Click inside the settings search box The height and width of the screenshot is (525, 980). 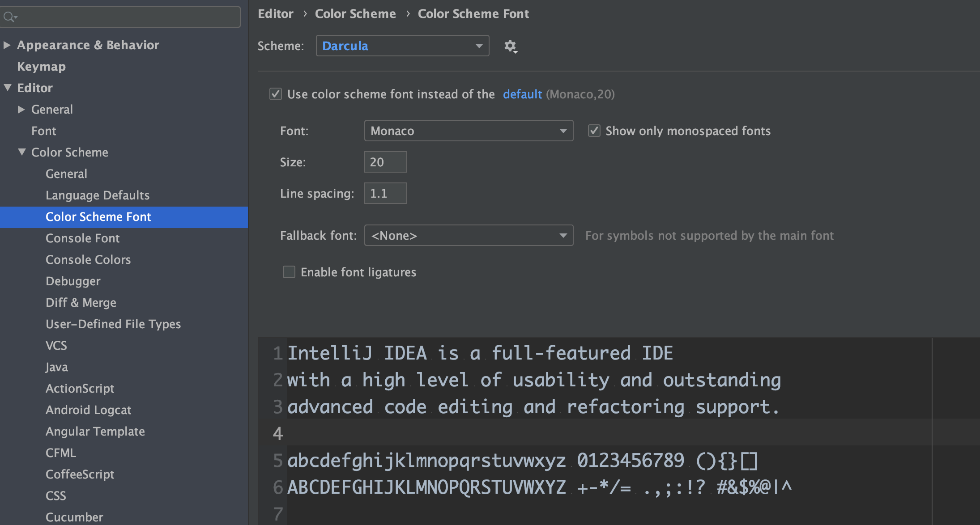pyautogui.click(x=121, y=17)
